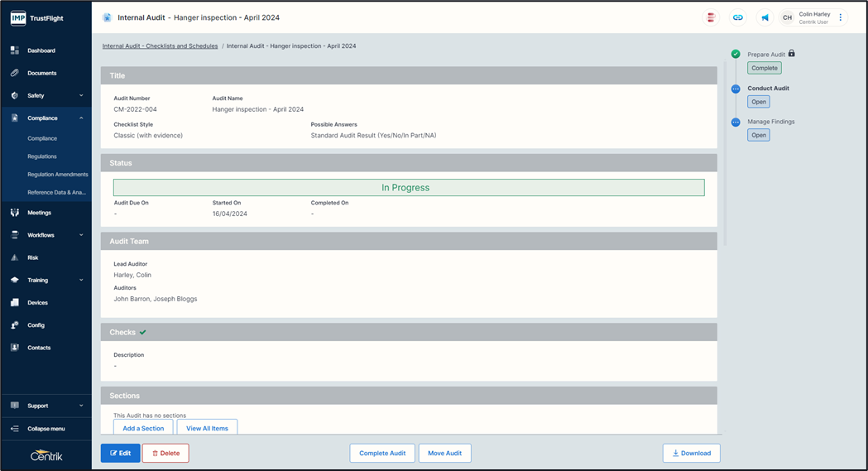Collapse the Compliance menu chevron
Screen dimensions: 868x471
tap(81, 118)
